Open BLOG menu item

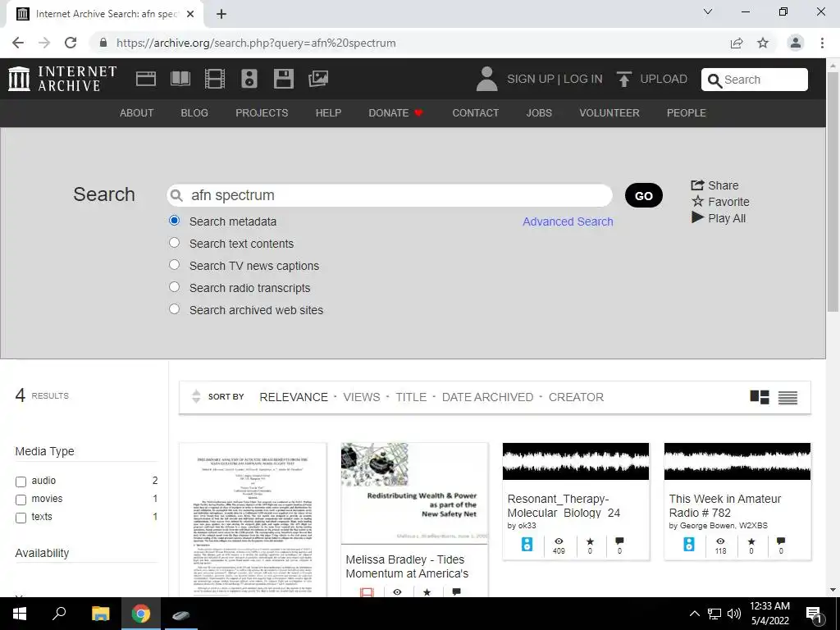point(194,113)
